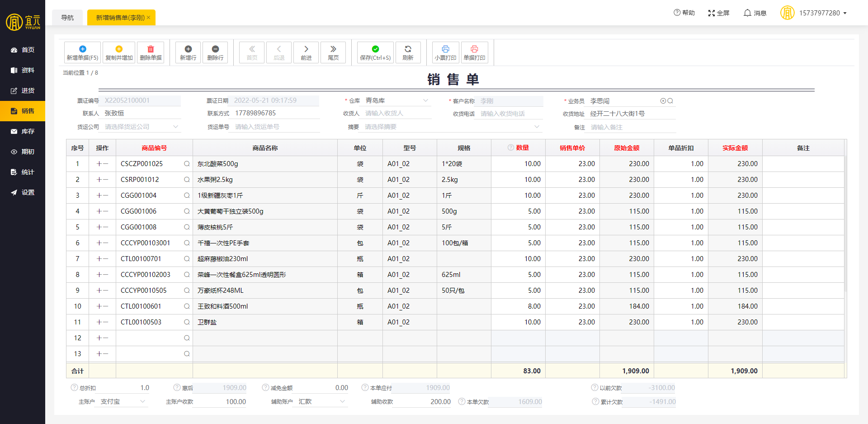Save the order with 保存 icon
Screen dimensions: 868x424
[375, 49]
